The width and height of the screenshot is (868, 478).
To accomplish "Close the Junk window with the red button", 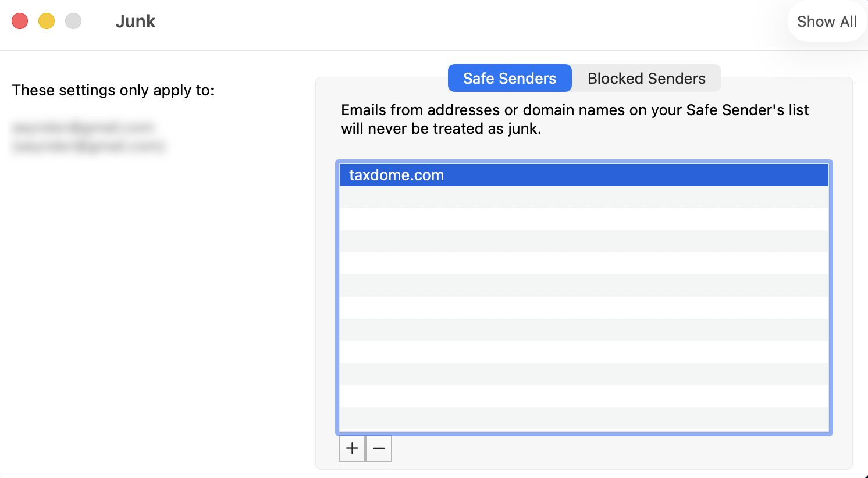I will 20,22.
